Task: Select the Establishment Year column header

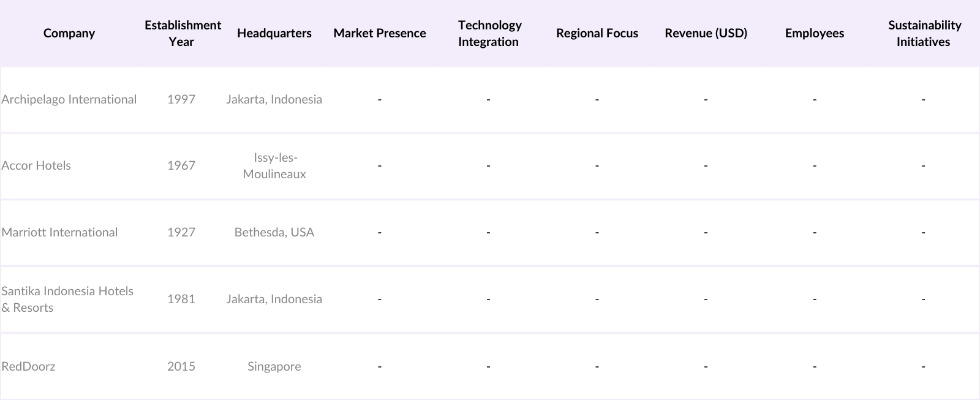Action: (x=182, y=33)
